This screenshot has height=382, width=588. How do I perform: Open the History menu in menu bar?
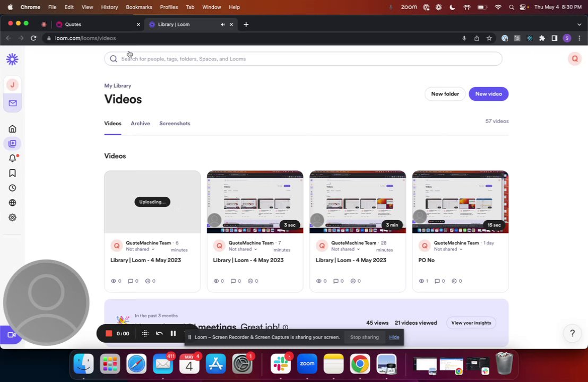coord(109,7)
